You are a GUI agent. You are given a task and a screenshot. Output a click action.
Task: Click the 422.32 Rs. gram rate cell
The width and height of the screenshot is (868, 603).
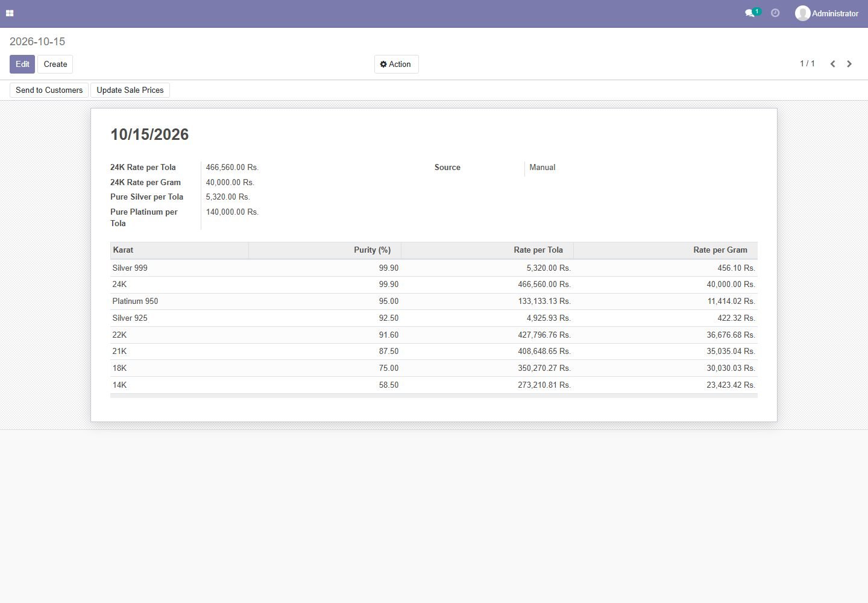pos(736,318)
